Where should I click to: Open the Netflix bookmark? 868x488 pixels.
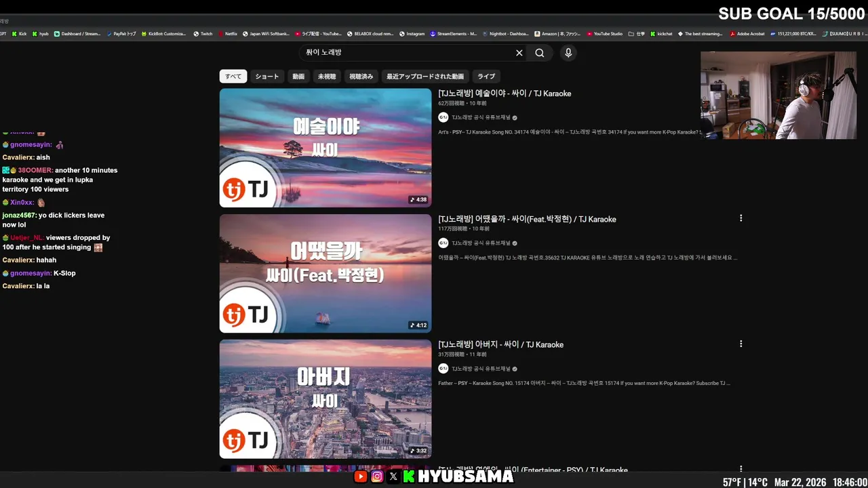pos(228,33)
